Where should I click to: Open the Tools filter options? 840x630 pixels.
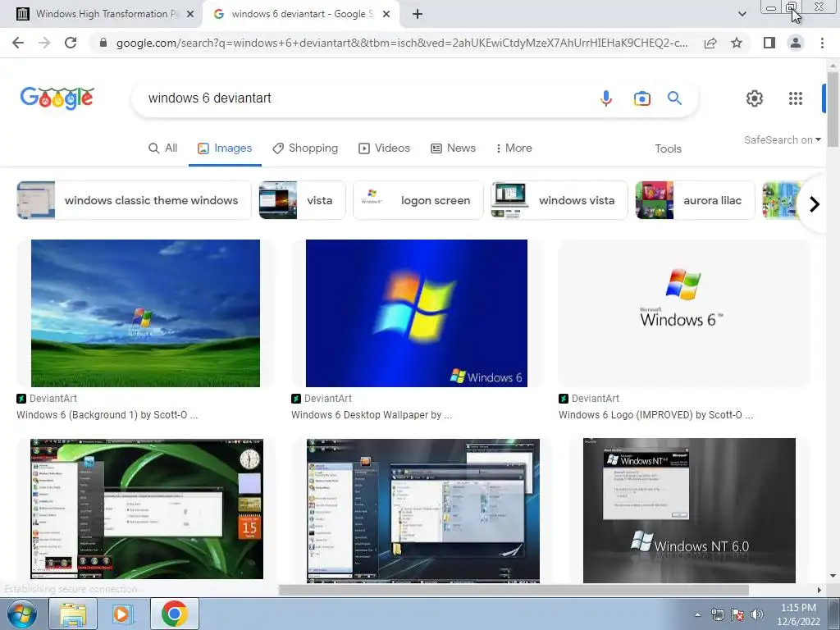tap(668, 149)
